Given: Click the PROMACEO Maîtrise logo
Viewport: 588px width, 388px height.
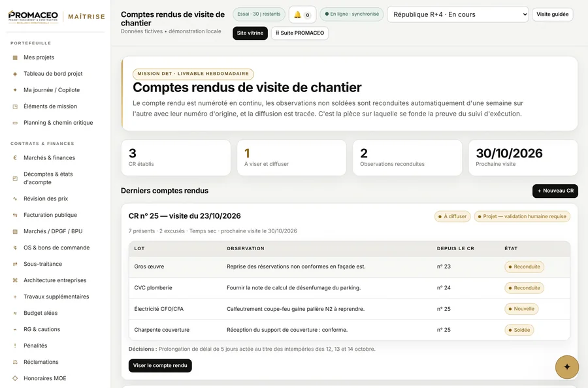Looking at the screenshot, I should tap(57, 17).
